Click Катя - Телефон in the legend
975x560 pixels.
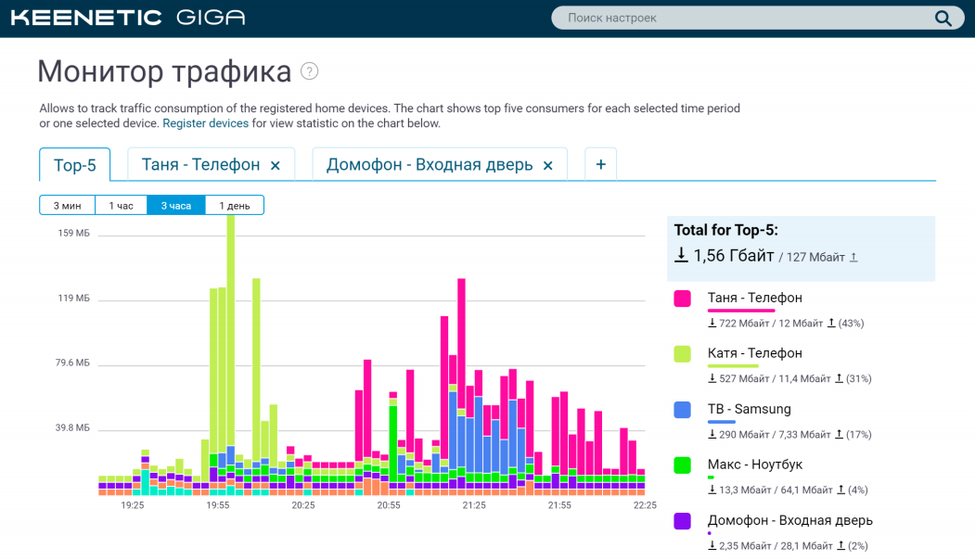[x=754, y=353]
